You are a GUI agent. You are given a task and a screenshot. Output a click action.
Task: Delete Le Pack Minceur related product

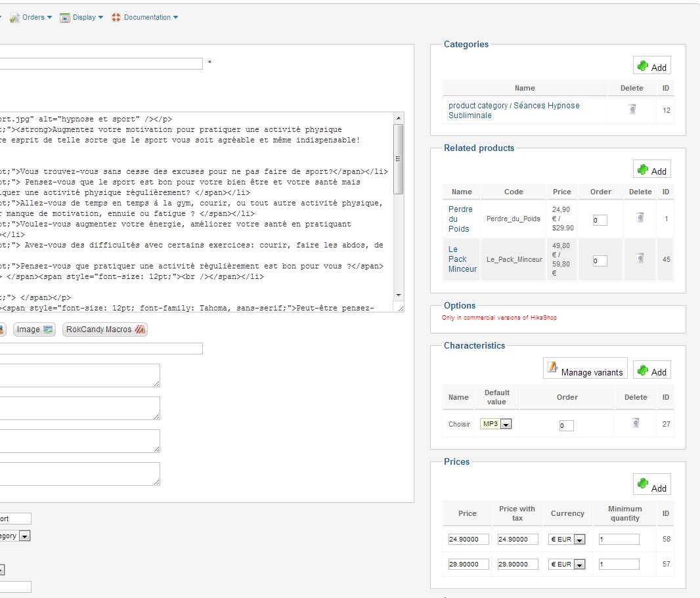pyautogui.click(x=640, y=259)
